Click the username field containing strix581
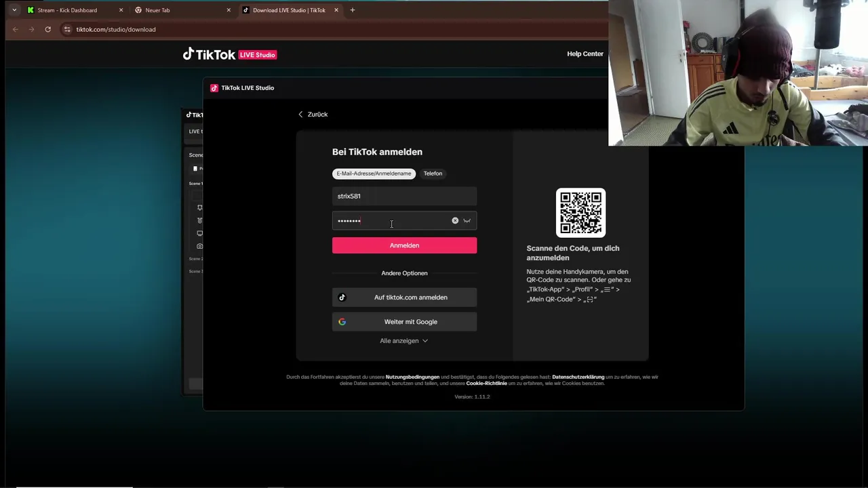Image resolution: width=868 pixels, height=488 pixels. 404,196
